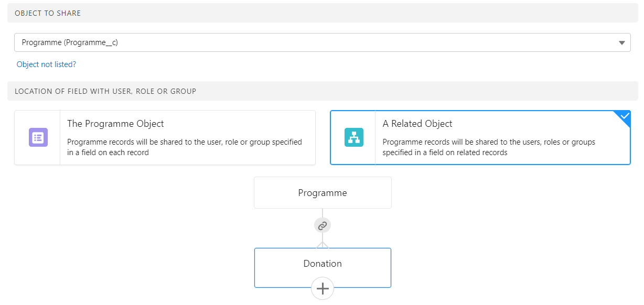This screenshot has height=305, width=644.
Task: Click the LOCATION OF FIELD section header
Action: [105, 91]
